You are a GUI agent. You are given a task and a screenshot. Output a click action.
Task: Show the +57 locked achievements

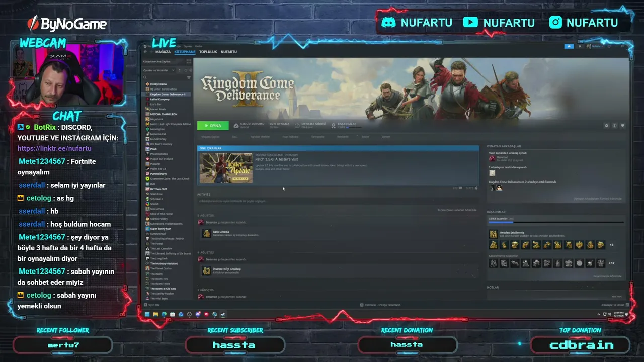(611, 263)
